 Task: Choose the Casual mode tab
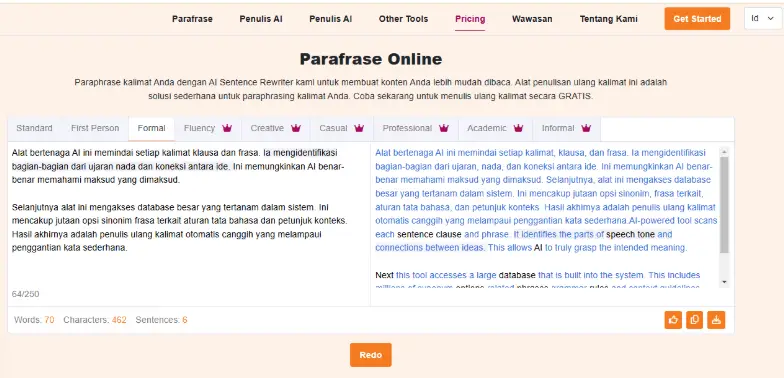pos(342,128)
